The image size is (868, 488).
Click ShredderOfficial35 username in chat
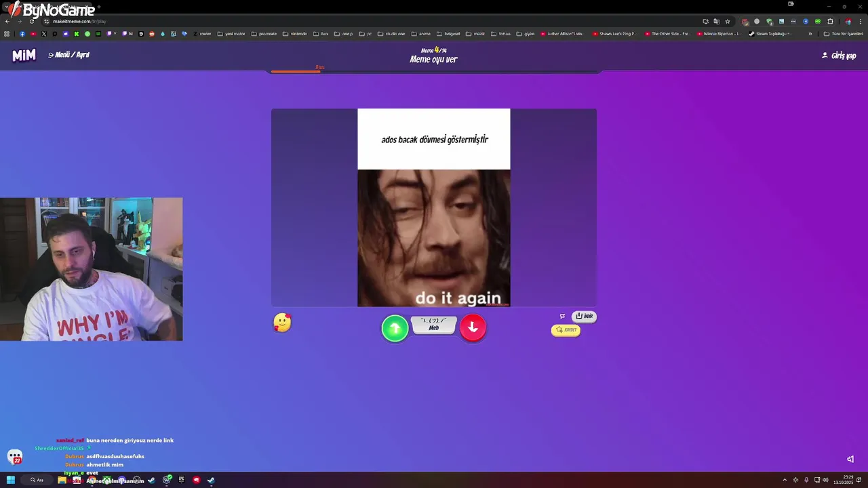(59, 449)
